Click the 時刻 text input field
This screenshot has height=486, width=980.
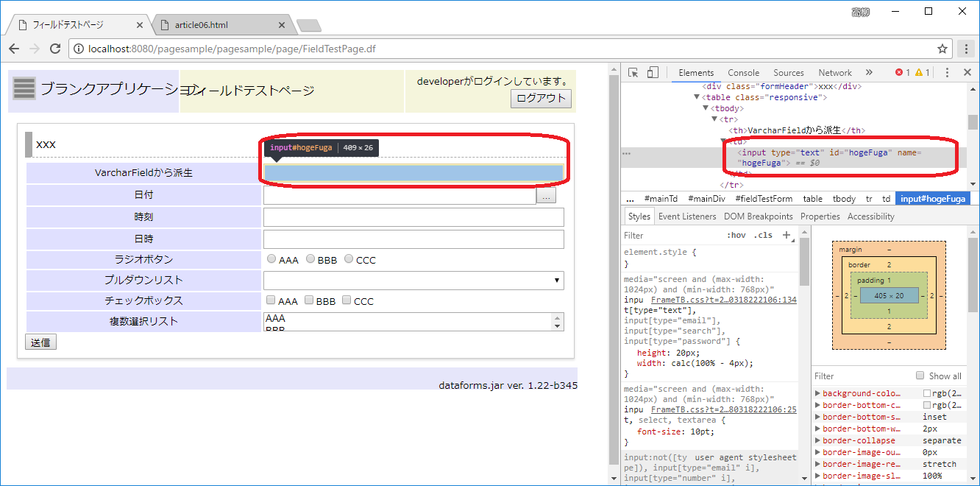(x=413, y=217)
